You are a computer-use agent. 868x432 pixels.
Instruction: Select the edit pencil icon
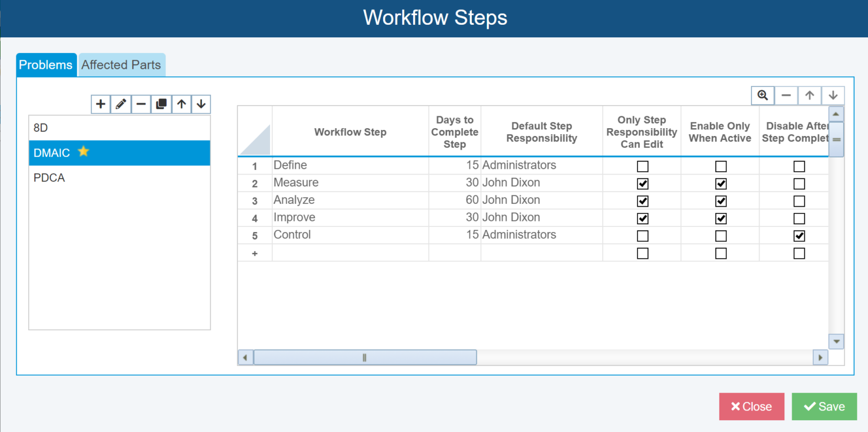point(120,104)
